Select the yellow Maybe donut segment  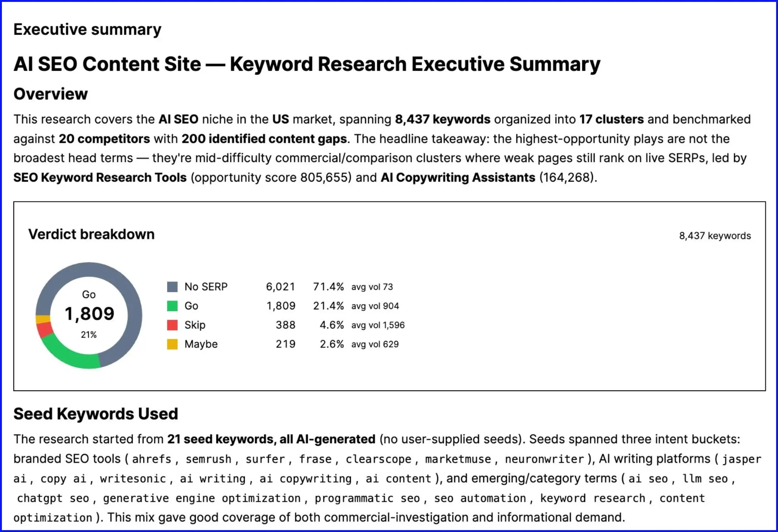click(43, 319)
